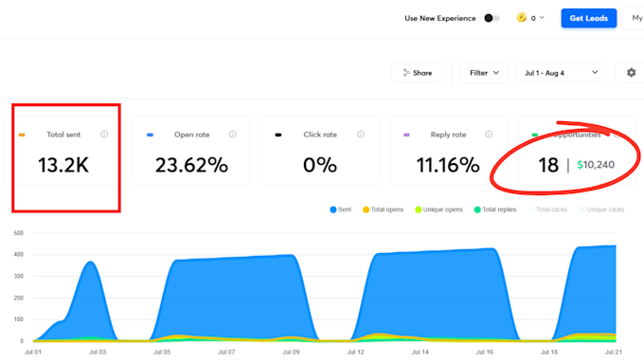Open the Jul 1 - Aug 4 date range
Screen dimensions: 644x363
click(x=561, y=73)
